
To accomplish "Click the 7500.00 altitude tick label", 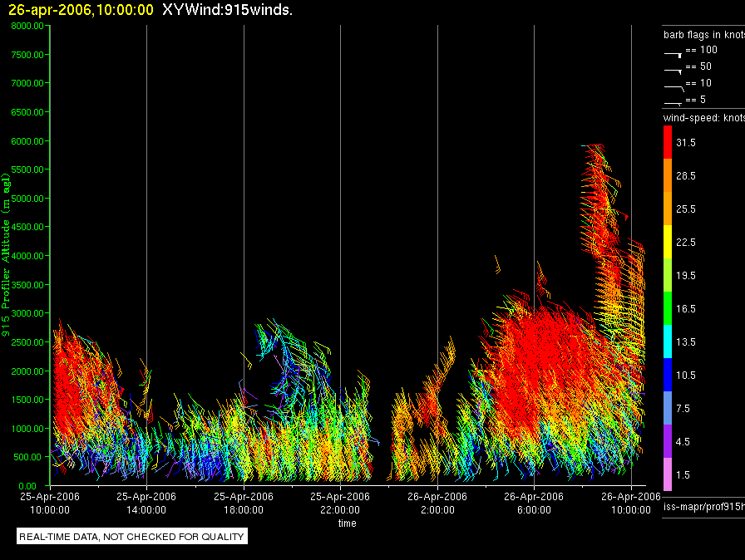I will [x=27, y=55].
